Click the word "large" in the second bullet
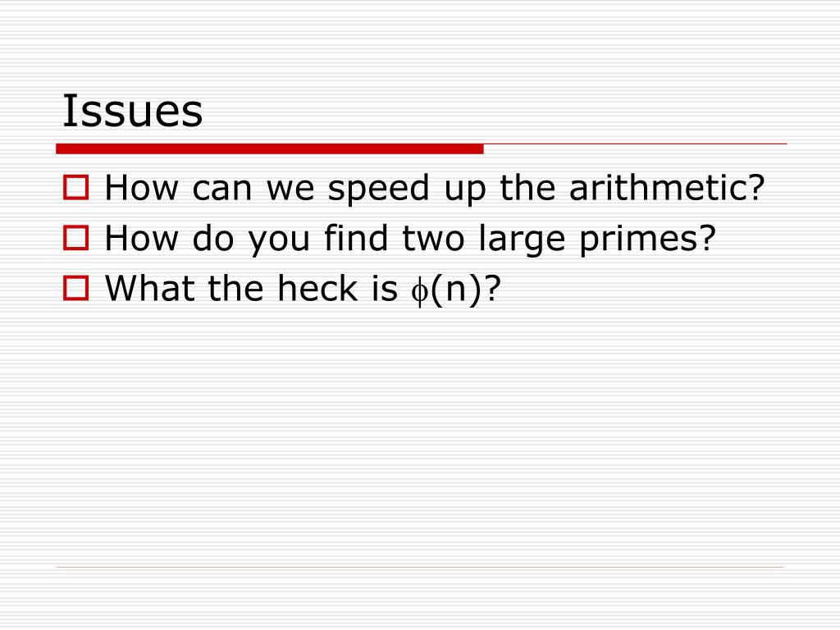Screen dimensions: 840x630 click(x=522, y=240)
